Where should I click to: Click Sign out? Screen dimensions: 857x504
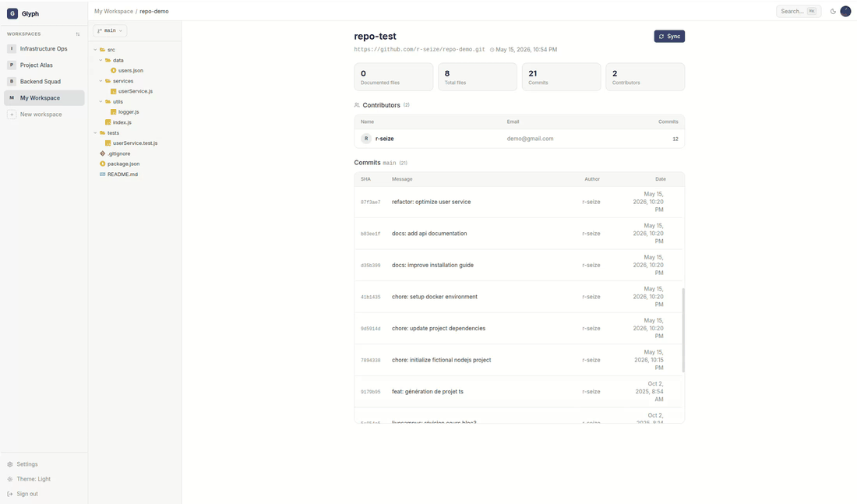(27, 494)
